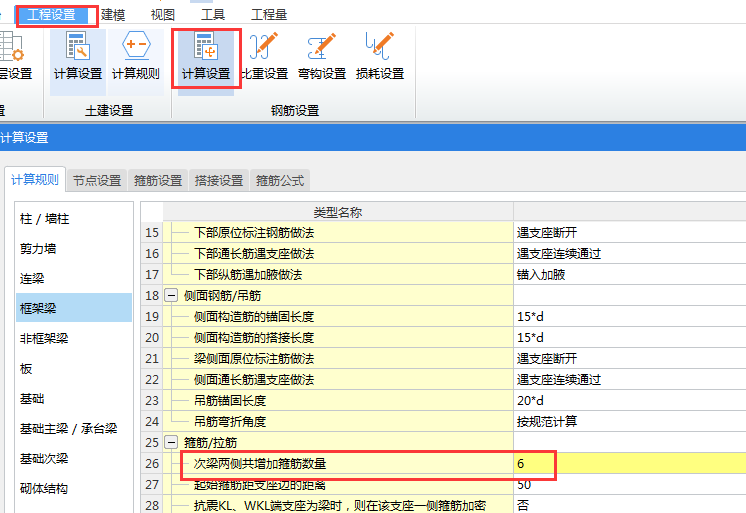
Task: Select row 次梁两侧共增加箍筋数量
Action: [x=338, y=464]
